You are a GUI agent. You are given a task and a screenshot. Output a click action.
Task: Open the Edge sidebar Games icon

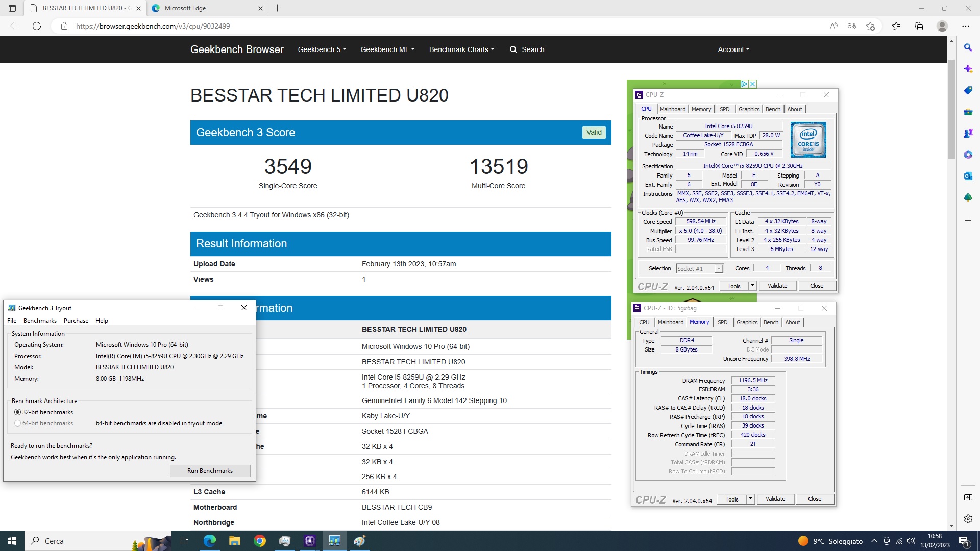[x=968, y=133]
